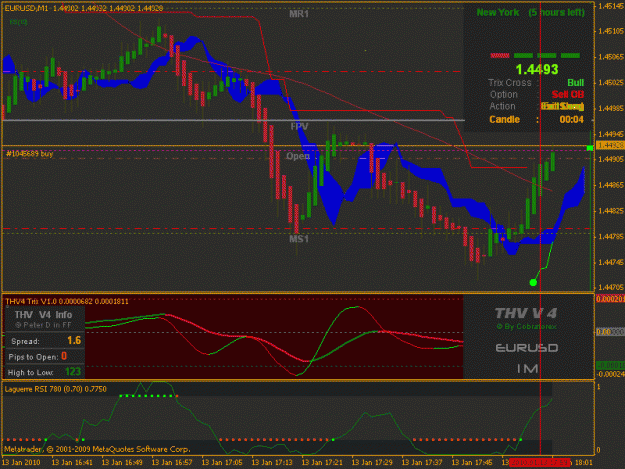Click the Open level label on the chart
This screenshot has height=469, width=625.
(x=298, y=156)
